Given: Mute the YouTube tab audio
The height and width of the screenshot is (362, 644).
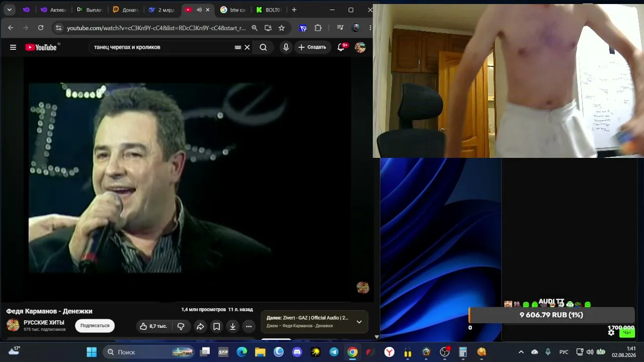Looking at the screenshot, I should (199, 10).
